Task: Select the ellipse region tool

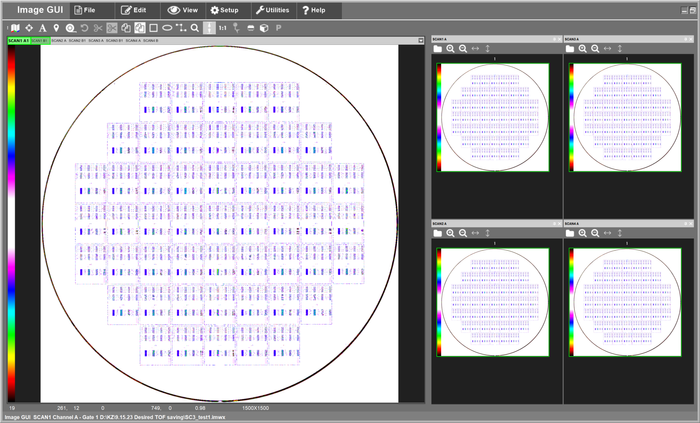Action: [167, 28]
